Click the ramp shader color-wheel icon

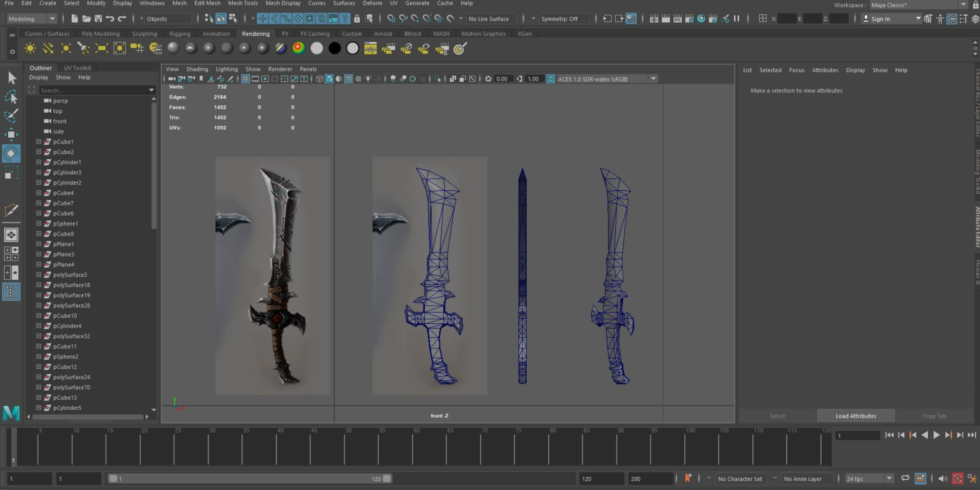[x=299, y=48]
